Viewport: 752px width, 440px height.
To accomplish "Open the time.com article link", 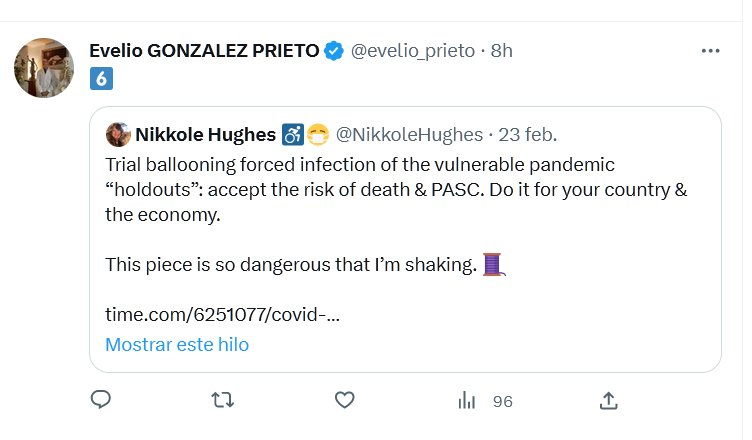I will pos(222,316).
